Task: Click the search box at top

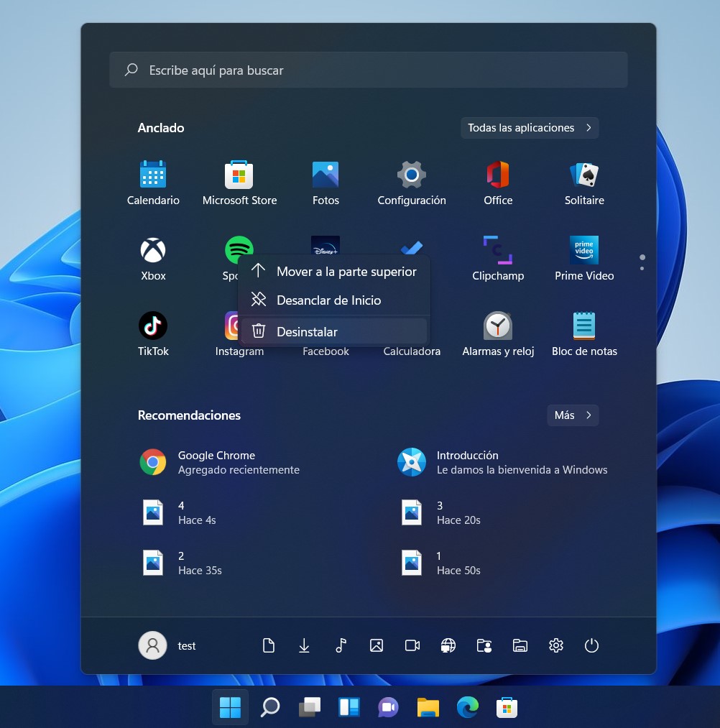Action: pos(368,70)
